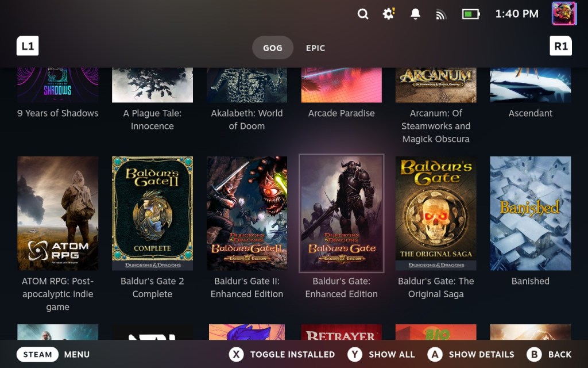Switch to the EPIC tab
This screenshot has width=588, height=368.
[315, 48]
